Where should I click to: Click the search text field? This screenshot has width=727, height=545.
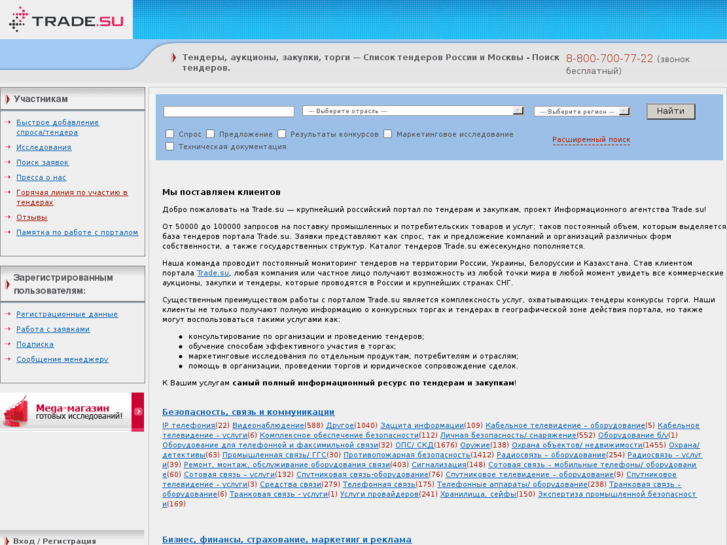(229, 111)
